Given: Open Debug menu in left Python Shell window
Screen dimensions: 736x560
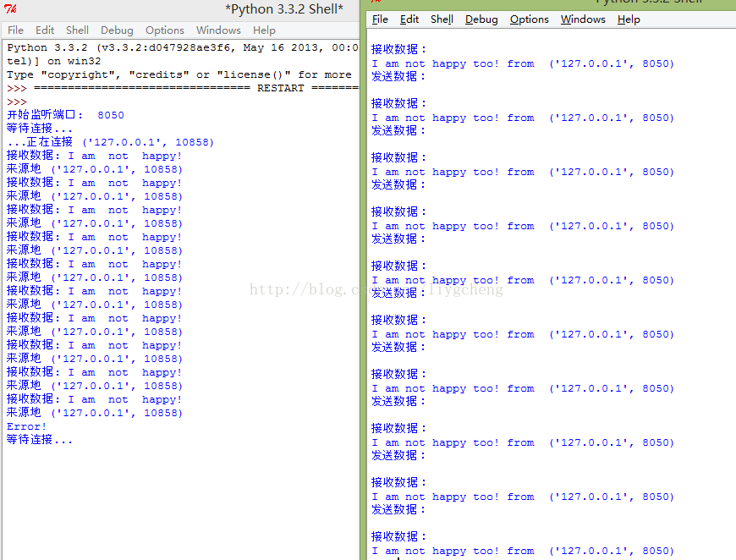Looking at the screenshot, I should point(117,30).
